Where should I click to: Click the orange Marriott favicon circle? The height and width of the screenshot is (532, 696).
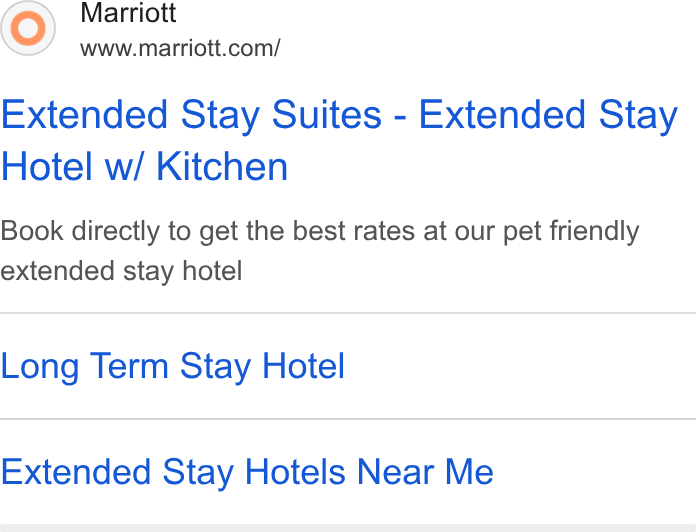28,28
